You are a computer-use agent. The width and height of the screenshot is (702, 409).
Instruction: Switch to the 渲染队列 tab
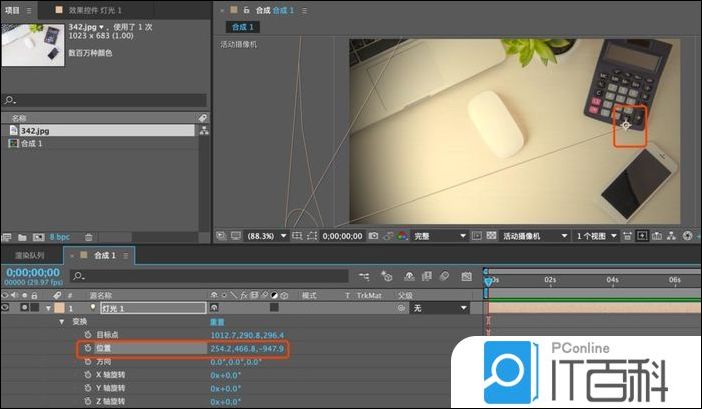coord(33,256)
